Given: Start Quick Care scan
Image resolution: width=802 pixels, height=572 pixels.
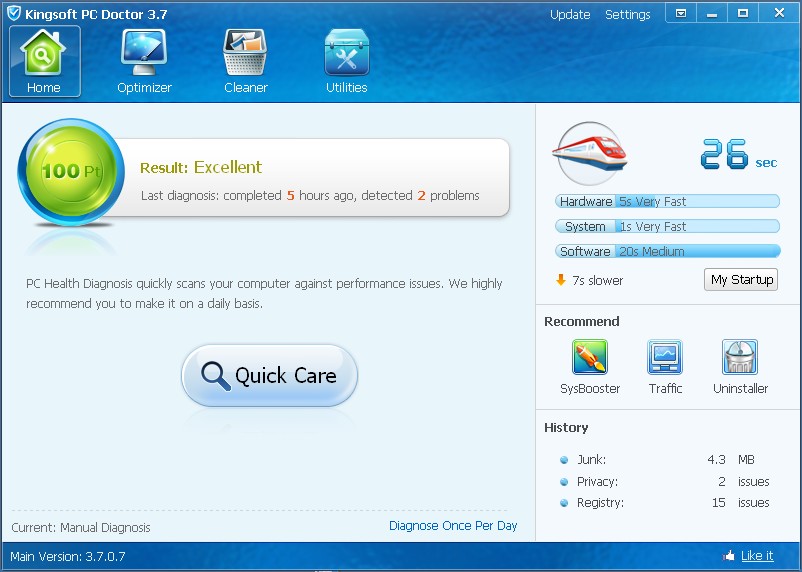Looking at the screenshot, I should [x=270, y=376].
